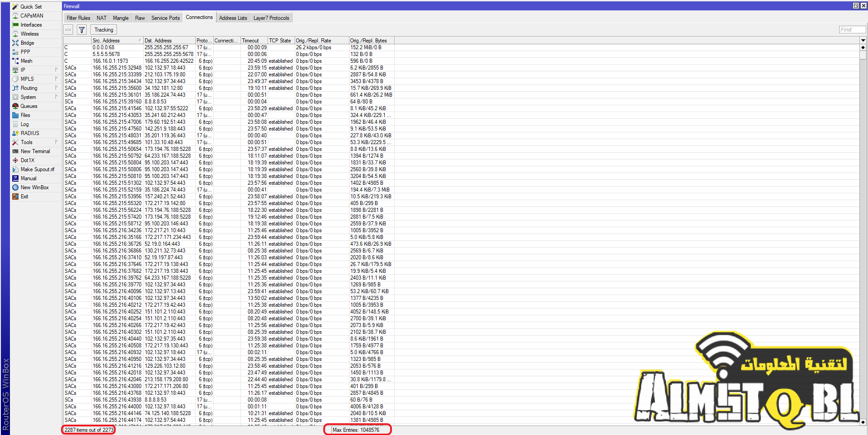
Task: Expand the Routing submenu
Action: point(57,88)
